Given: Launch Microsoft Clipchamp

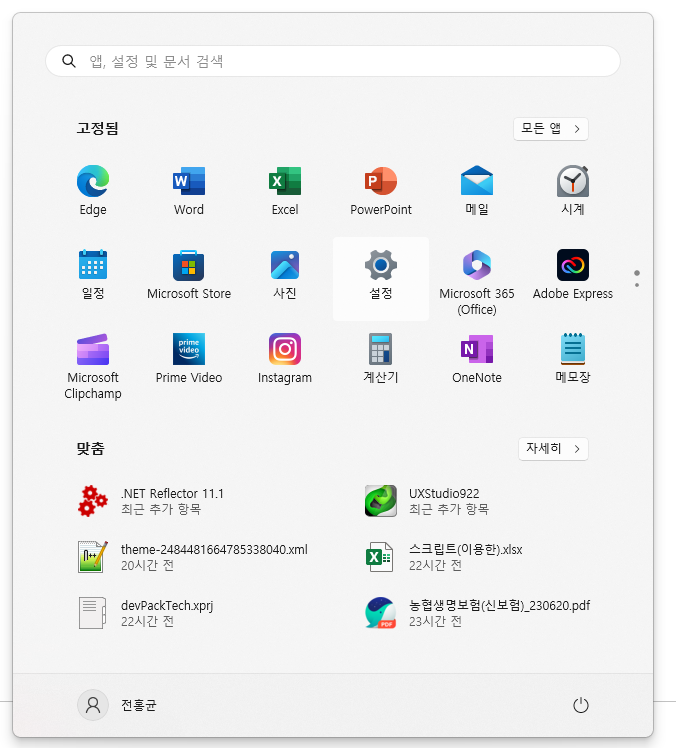Looking at the screenshot, I should coord(93,365).
